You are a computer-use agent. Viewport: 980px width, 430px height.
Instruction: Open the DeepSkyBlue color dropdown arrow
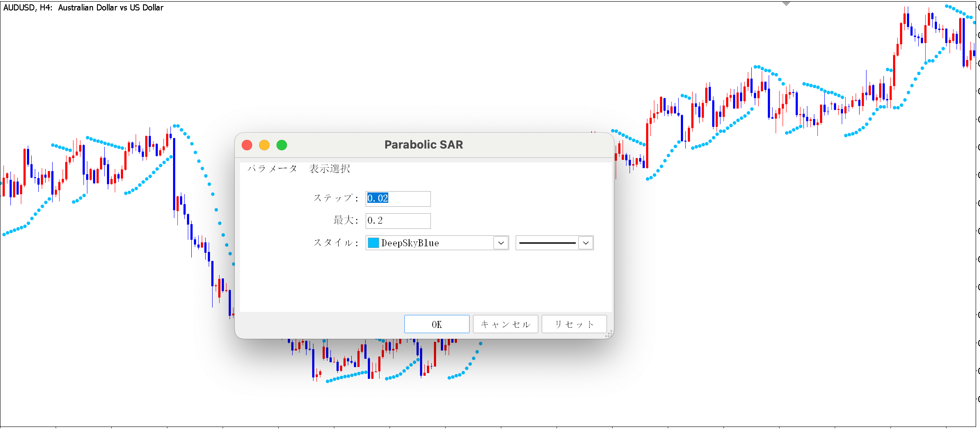tap(501, 243)
